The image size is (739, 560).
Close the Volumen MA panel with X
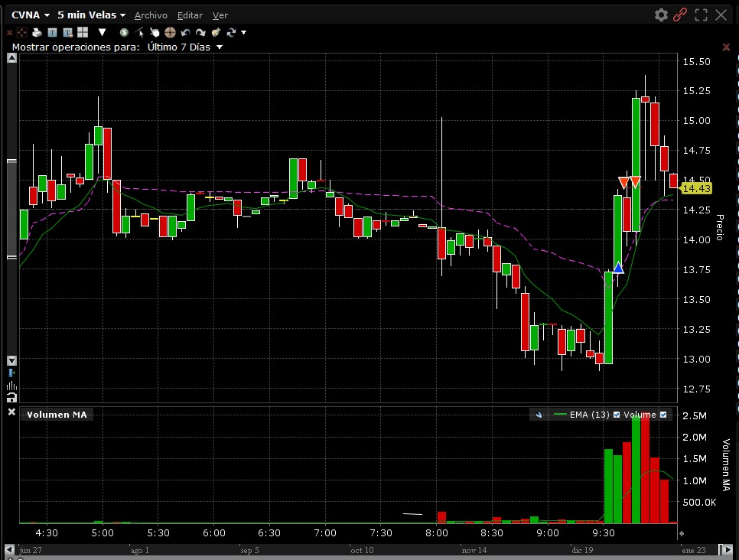pyautogui.click(x=11, y=412)
